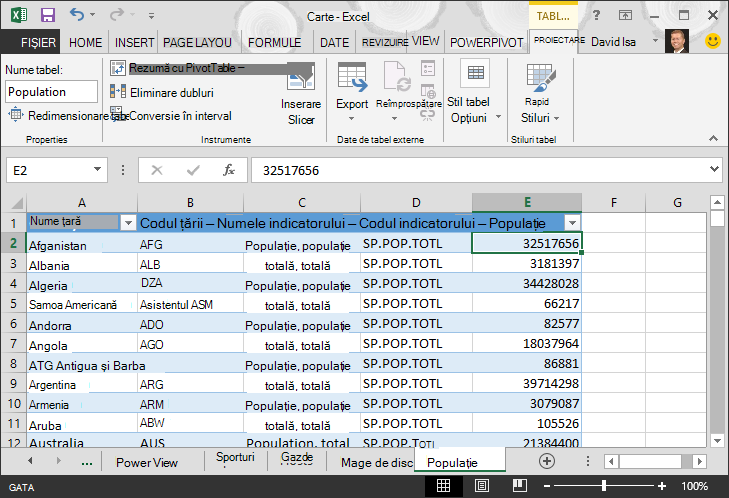
Task: Click the table properties icon near Reîmprospătare
Action: pyautogui.click(x=428, y=68)
